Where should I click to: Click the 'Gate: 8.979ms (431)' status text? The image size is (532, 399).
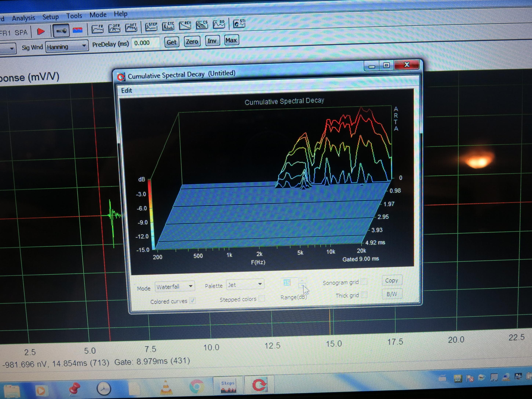152,361
